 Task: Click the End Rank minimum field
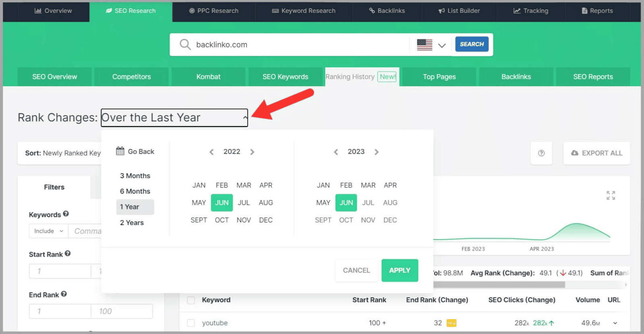(60, 311)
